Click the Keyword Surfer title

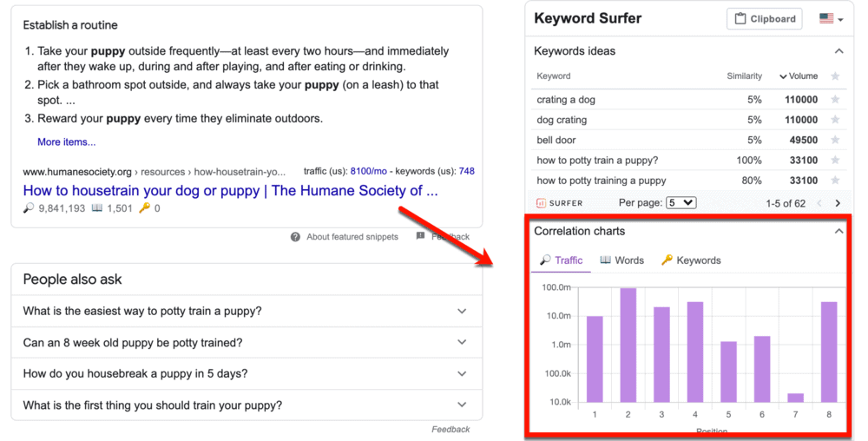click(588, 18)
